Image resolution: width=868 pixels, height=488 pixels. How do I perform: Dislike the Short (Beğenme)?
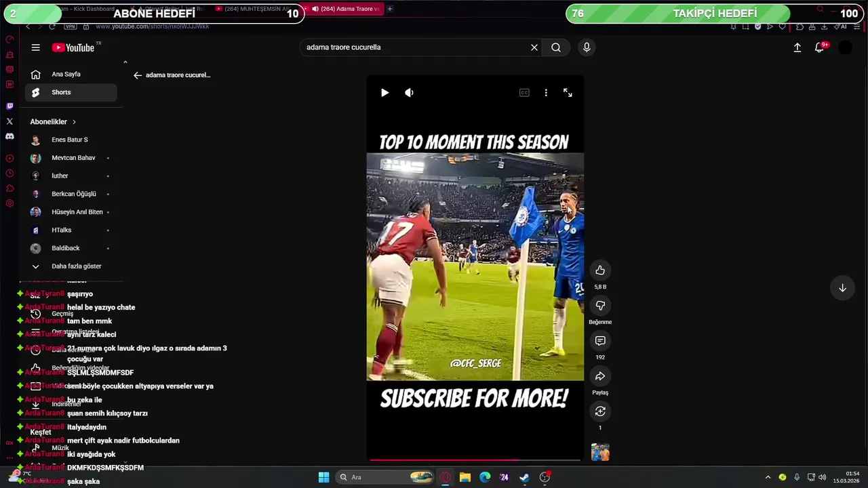[600, 306]
